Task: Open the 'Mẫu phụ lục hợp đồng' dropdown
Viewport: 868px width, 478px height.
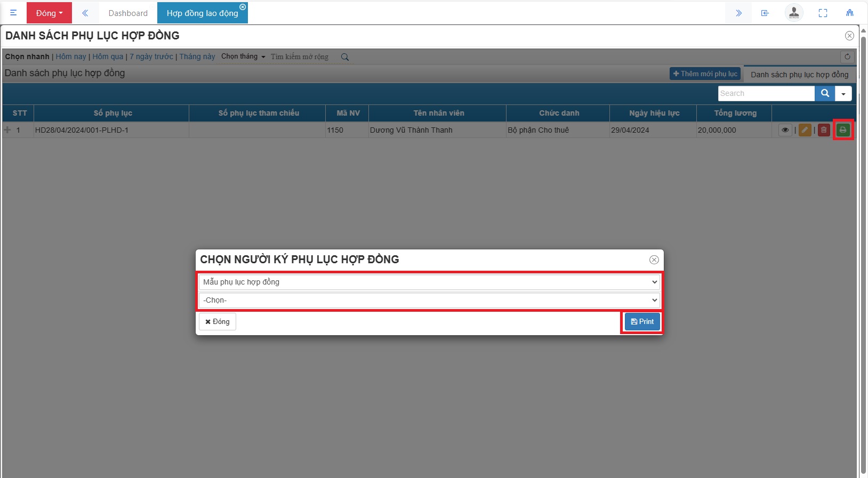Action: click(429, 282)
